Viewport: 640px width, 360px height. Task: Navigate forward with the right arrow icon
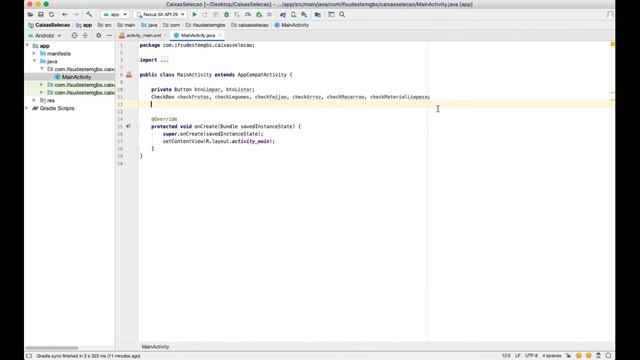point(76,14)
